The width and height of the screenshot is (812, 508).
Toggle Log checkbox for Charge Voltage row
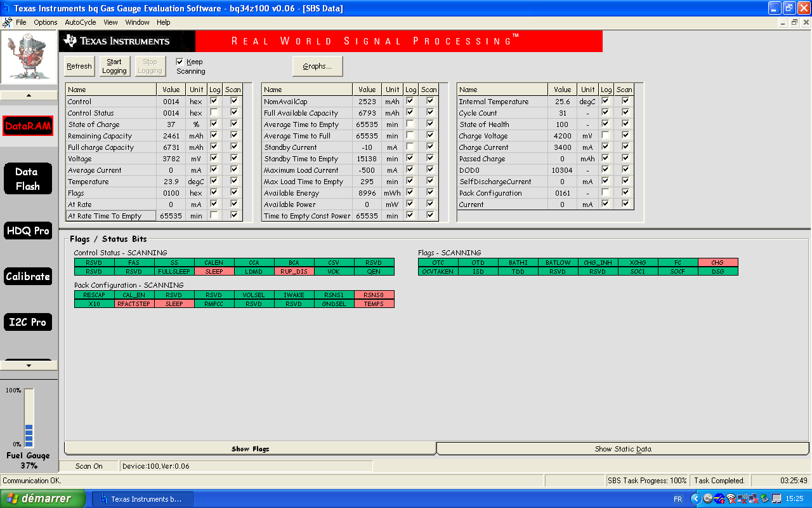pyautogui.click(x=606, y=135)
